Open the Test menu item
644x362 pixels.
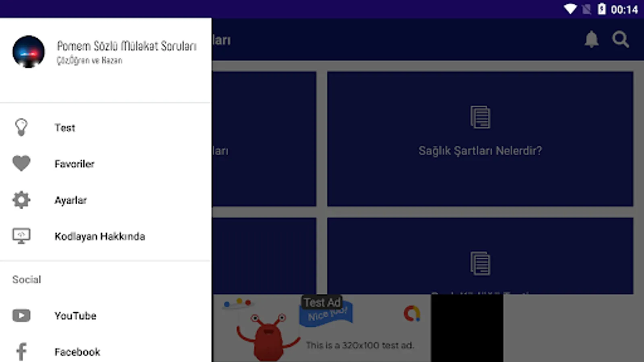coord(105,128)
